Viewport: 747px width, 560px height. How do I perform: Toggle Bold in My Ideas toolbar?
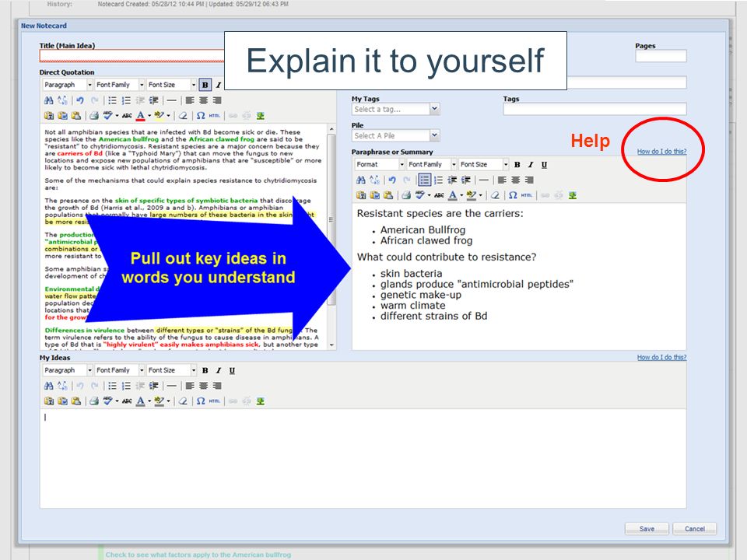tap(205, 370)
